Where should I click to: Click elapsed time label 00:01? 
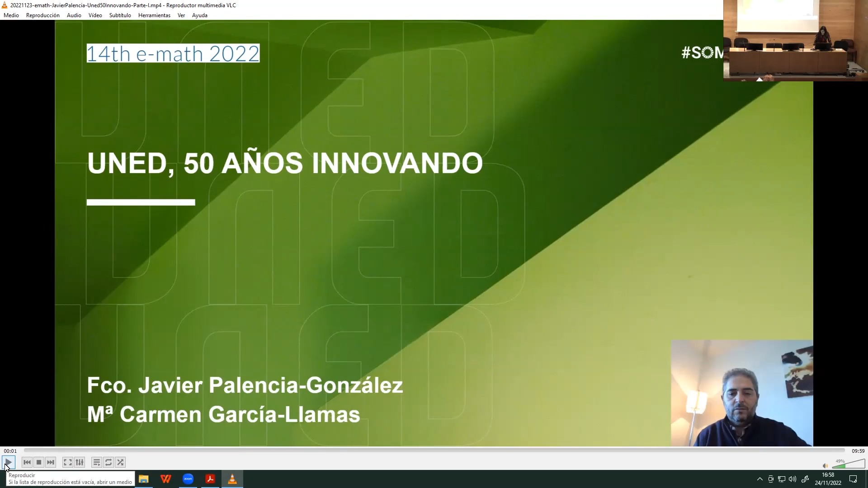pyautogui.click(x=10, y=451)
